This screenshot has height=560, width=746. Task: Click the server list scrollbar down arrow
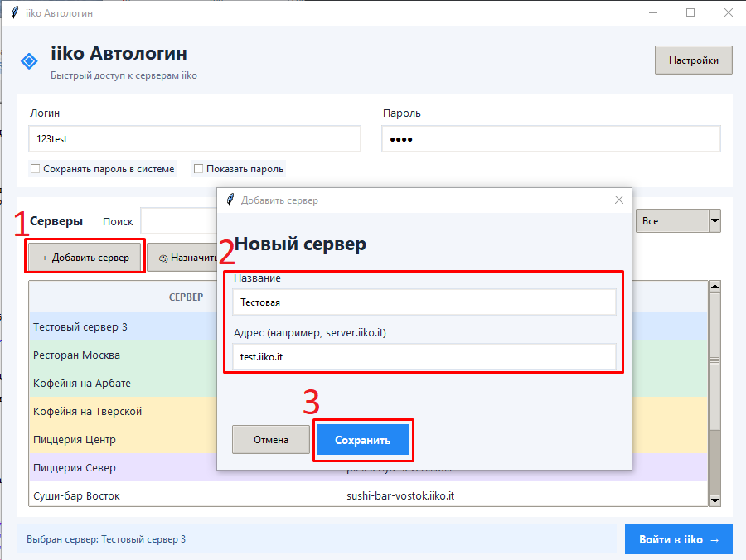click(715, 500)
